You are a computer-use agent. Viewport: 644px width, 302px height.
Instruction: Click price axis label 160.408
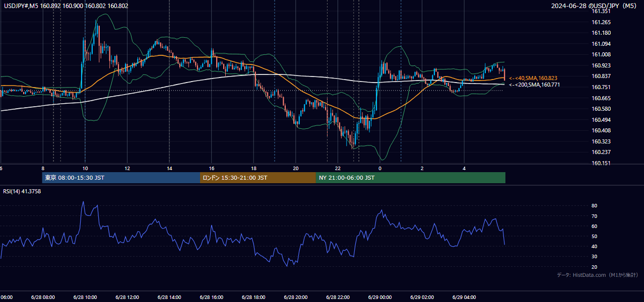click(601, 130)
